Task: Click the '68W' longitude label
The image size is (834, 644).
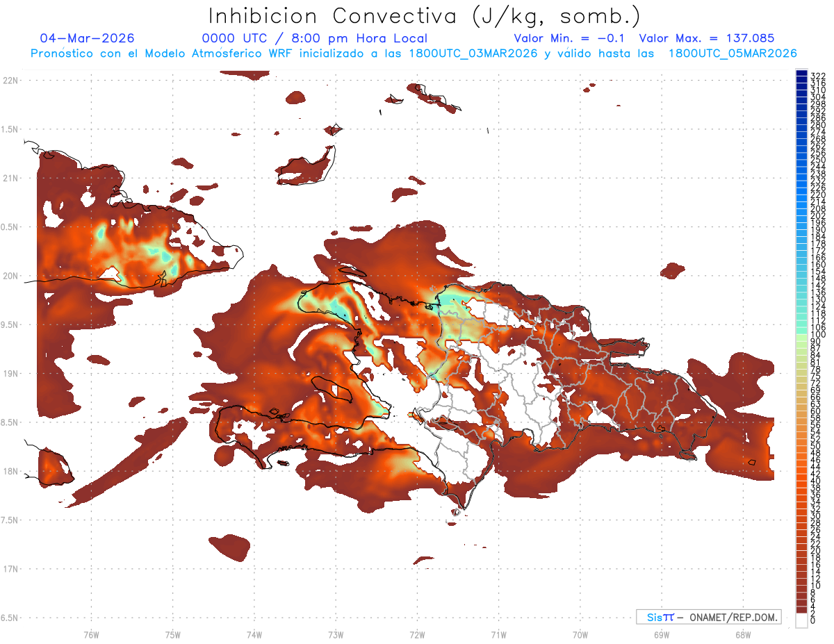Action: [743, 634]
